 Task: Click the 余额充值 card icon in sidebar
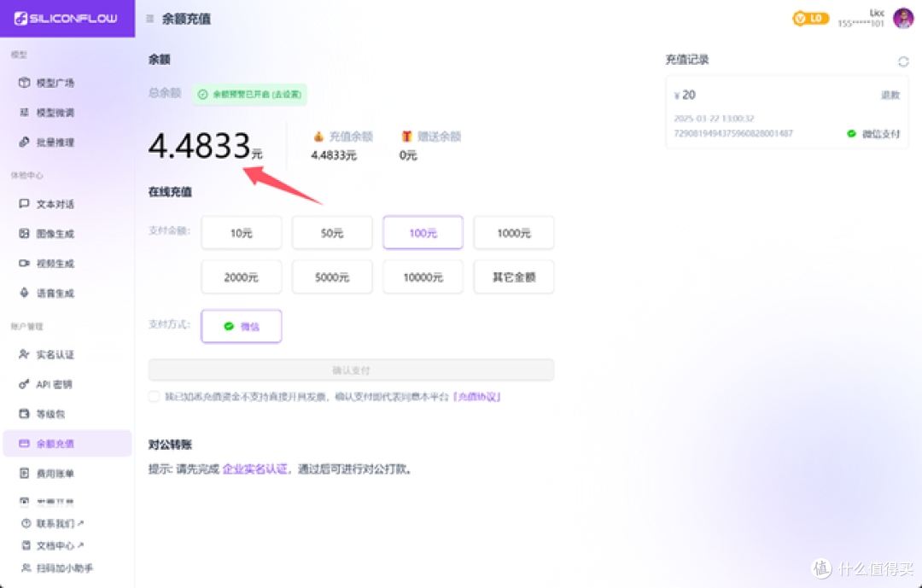(x=24, y=444)
